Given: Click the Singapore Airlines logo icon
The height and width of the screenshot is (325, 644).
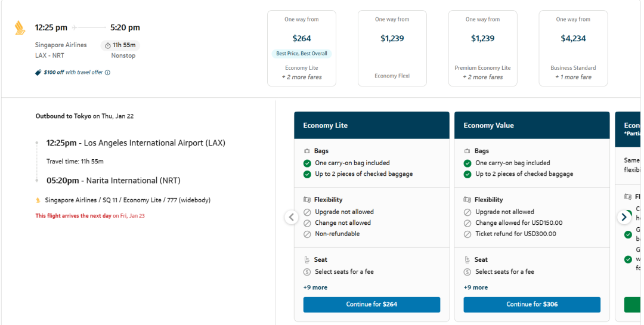Looking at the screenshot, I should (x=20, y=28).
